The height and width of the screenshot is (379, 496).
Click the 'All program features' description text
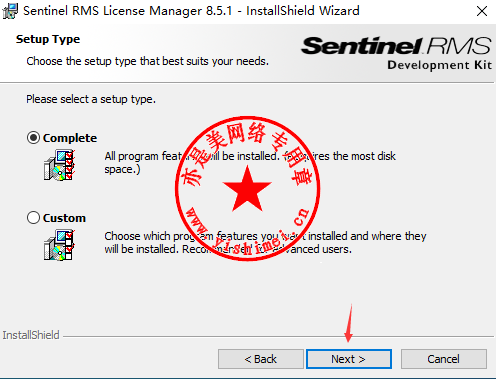250,163
